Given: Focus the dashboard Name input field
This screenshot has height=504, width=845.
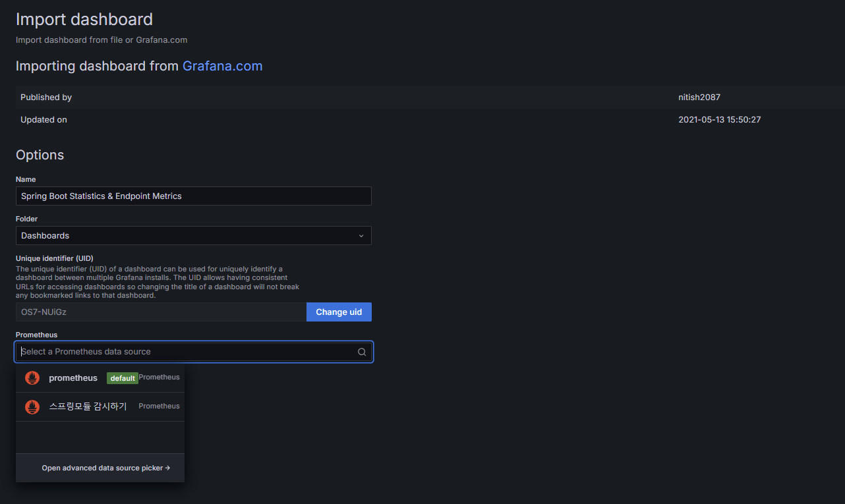Looking at the screenshot, I should click(194, 196).
